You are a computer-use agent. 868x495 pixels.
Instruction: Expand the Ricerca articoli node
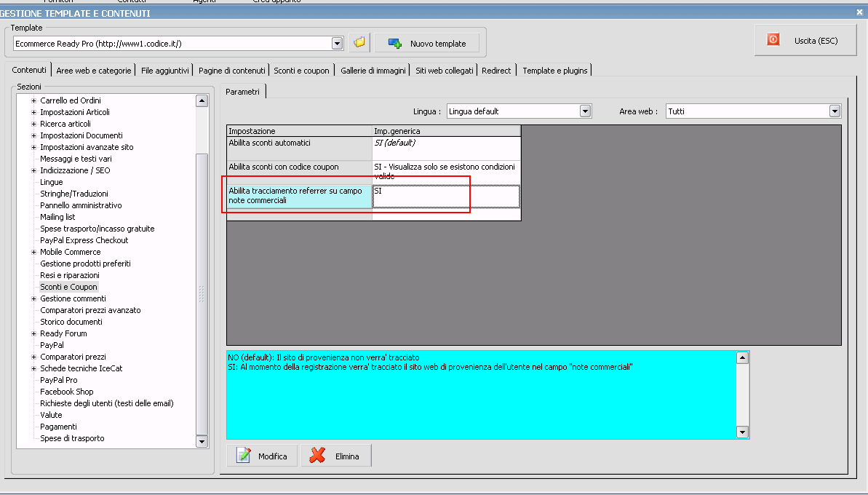click(x=33, y=124)
